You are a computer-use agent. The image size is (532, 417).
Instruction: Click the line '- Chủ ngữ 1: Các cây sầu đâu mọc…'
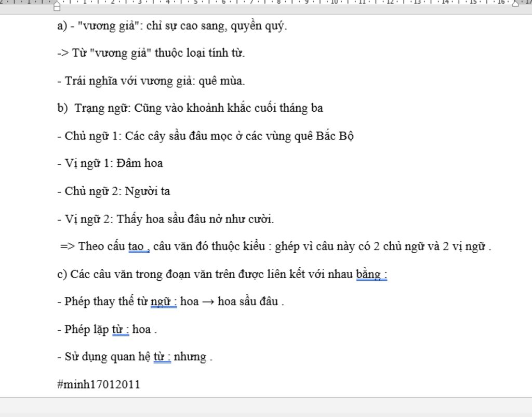[206, 136]
